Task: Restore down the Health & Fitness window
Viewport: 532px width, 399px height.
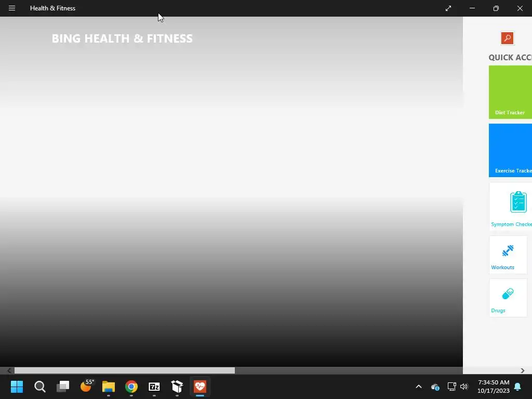Action: (496, 8)
